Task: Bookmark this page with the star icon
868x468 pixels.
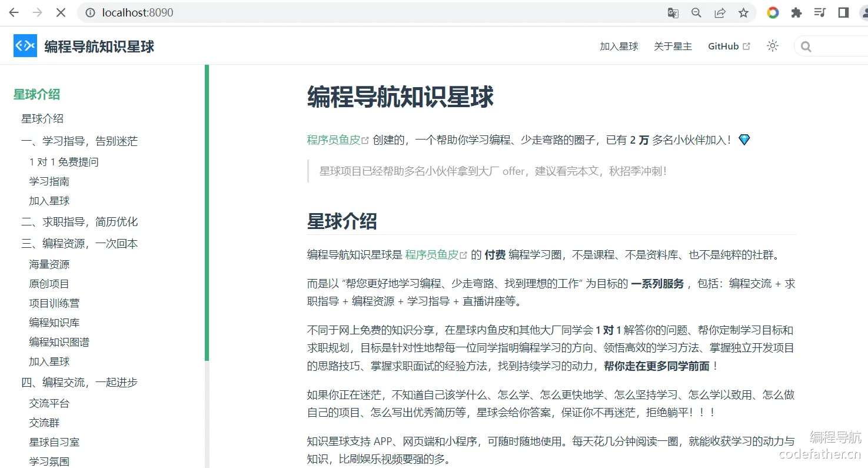Action: click(x=743, y=12)
